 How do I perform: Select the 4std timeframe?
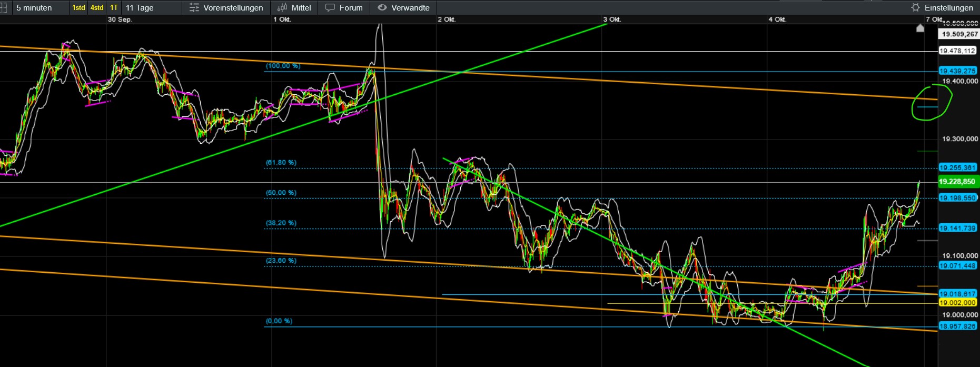pos(97,7)
